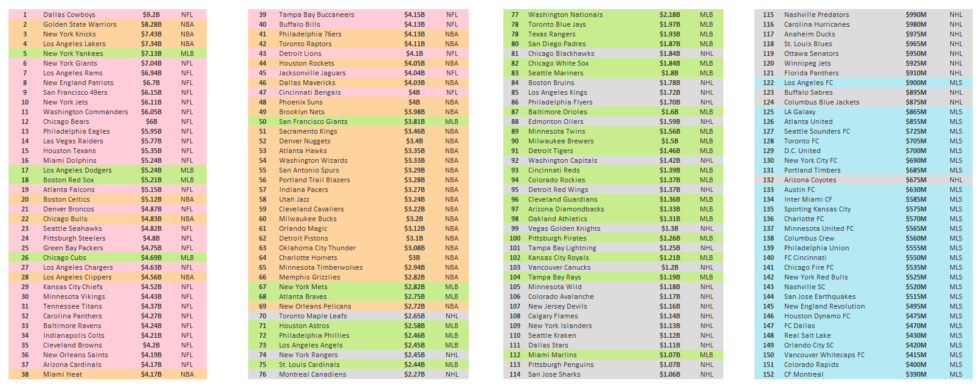980x387 pixels.
Task: Click the Boston Bruins team name
Action: [551, 83]
